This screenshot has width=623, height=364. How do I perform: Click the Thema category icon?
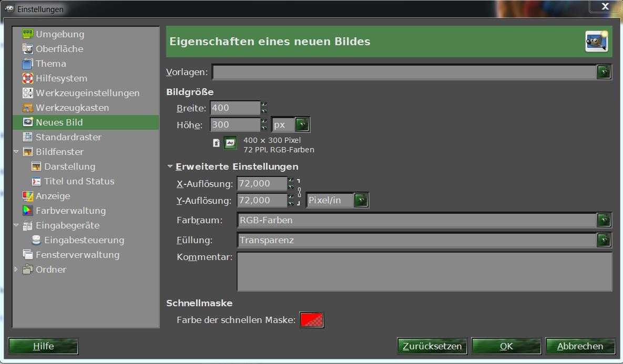[x=27, y=64]
